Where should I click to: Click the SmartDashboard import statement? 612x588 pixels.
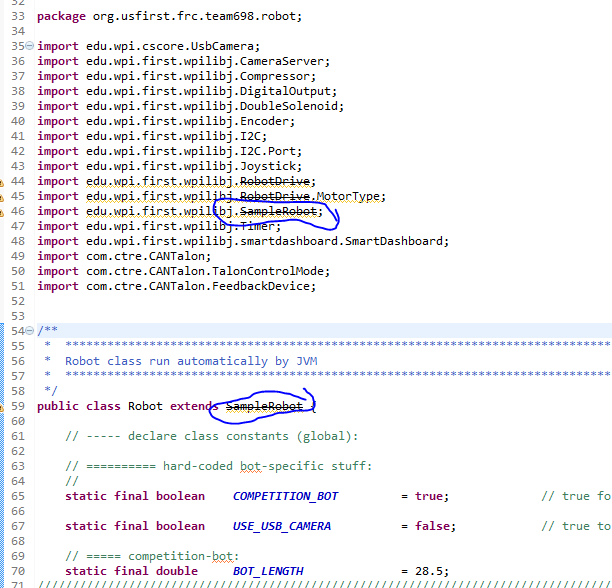243,241
